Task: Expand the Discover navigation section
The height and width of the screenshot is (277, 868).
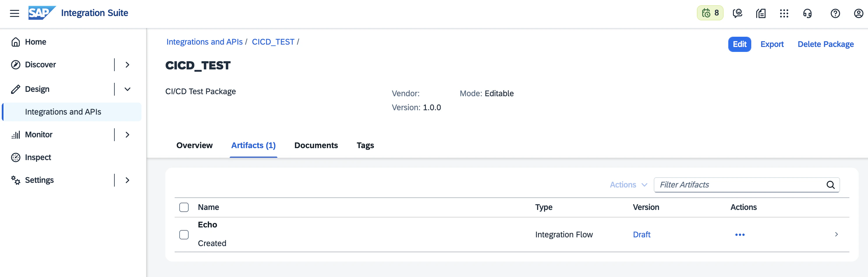Action: [x=127, y=64]
